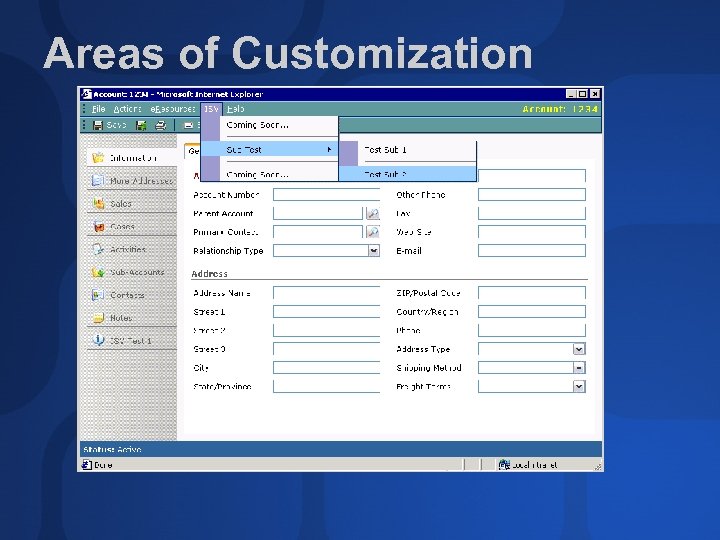Expand the Freight Terms dropdown

[579, 387]
